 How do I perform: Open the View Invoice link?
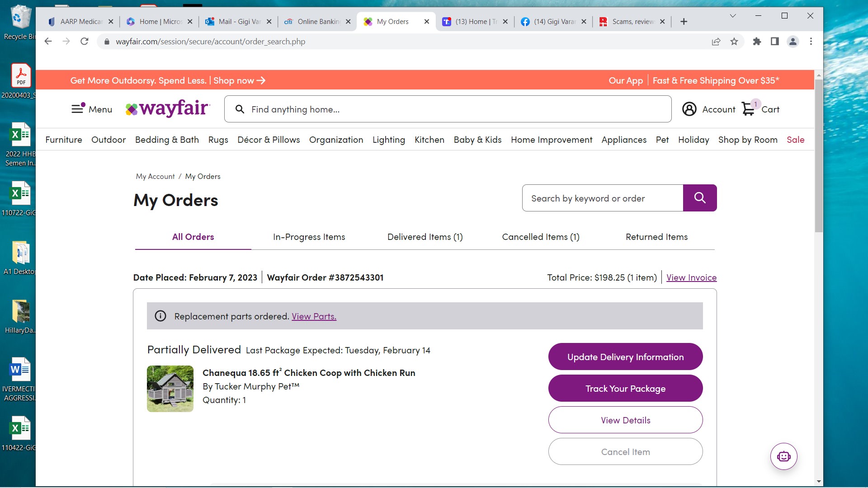pyautogui.click(x=691, y=277)
